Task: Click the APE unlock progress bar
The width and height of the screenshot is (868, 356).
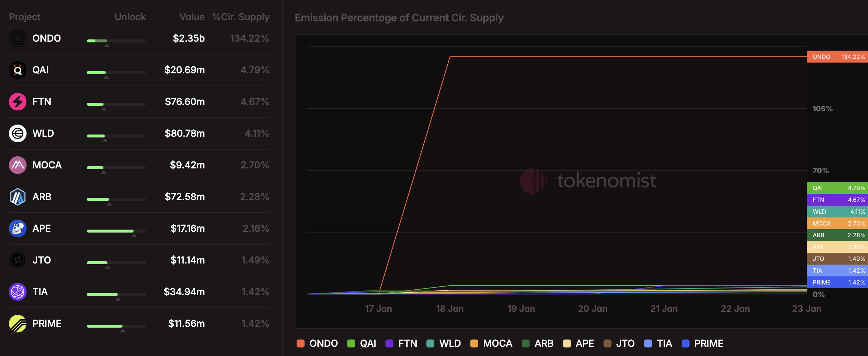Action: (116, 231)
